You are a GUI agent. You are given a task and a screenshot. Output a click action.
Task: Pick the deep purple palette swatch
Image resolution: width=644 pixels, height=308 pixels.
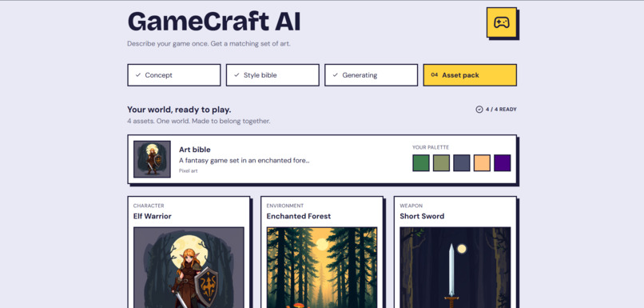(503, 163)
